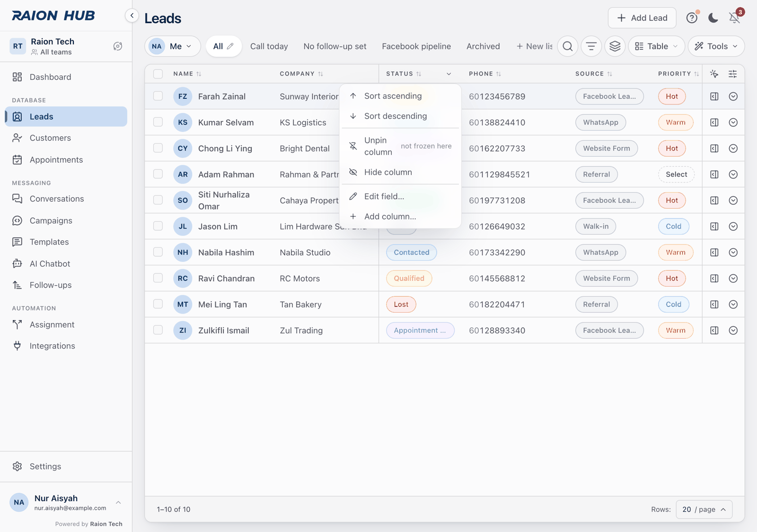Sort by the Company column arrows icon

(x=320, y=74)
